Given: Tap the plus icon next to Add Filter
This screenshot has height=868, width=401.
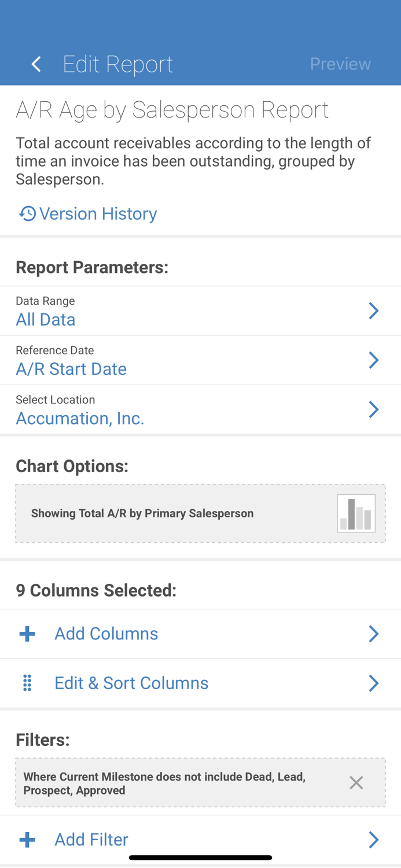Looking at the screenshot, I should [27, 839].
